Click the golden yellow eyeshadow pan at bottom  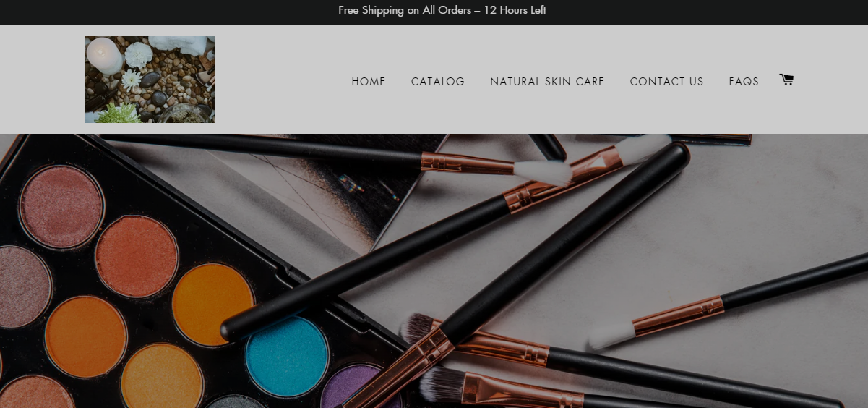point(162,376)
